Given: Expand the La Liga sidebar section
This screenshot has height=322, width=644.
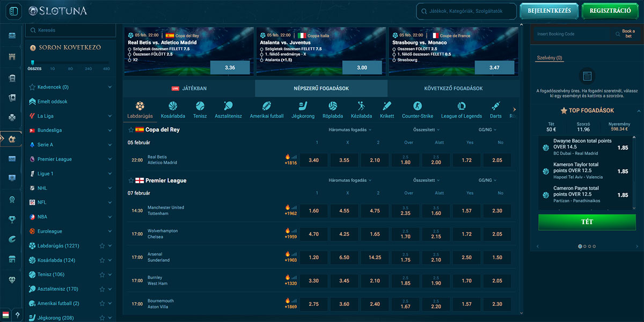Looking at the screenshot, I should click(x=109, y=116).
